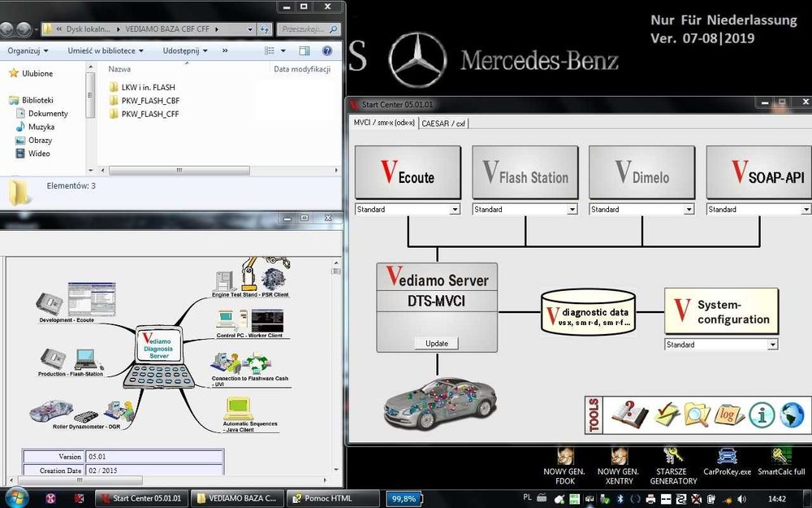
Task: Show more Explorer toolbar commands chevron
Action: (225, 50)
